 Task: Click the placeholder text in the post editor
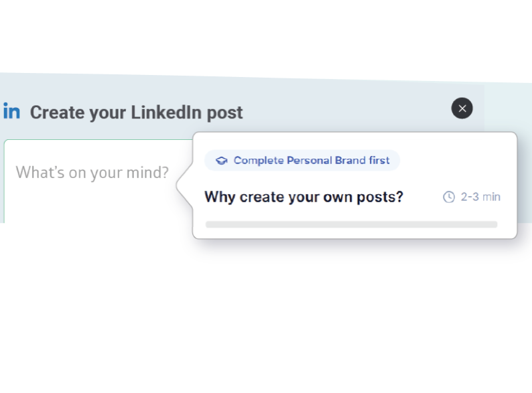click(92, 173)
